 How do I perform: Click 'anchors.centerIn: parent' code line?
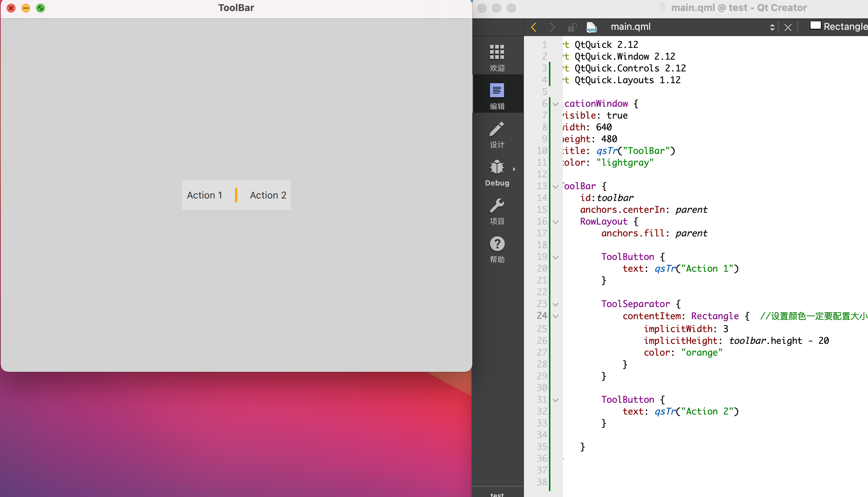644,210
